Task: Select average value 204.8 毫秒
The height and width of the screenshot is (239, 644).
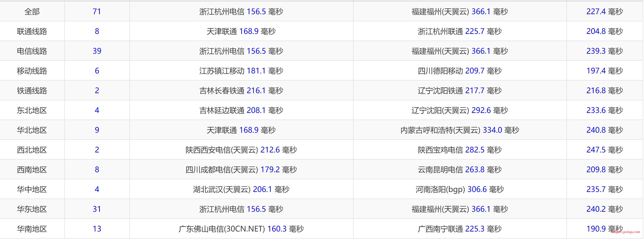Action: tap(605, 31)
